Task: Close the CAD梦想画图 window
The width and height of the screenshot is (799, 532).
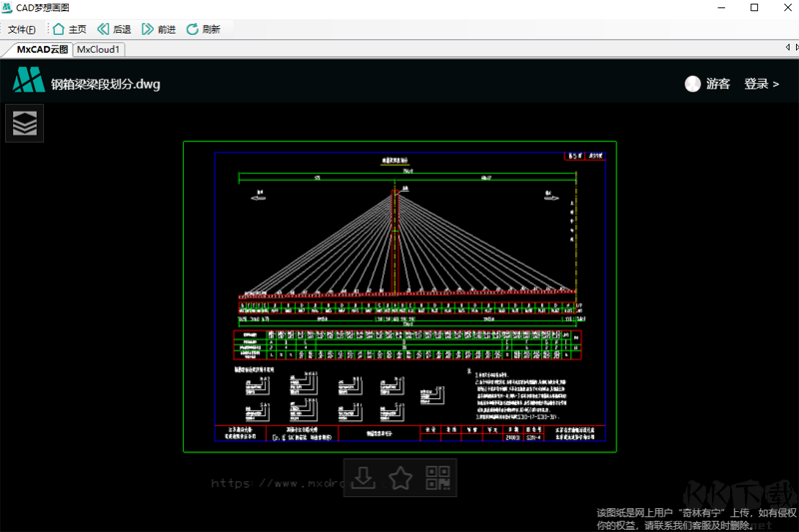Action: point(780,8)
